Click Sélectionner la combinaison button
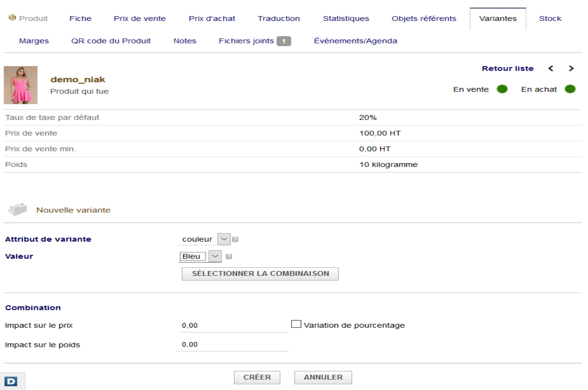This screenshot has height=390, width=588. click(x=260, y=274)
